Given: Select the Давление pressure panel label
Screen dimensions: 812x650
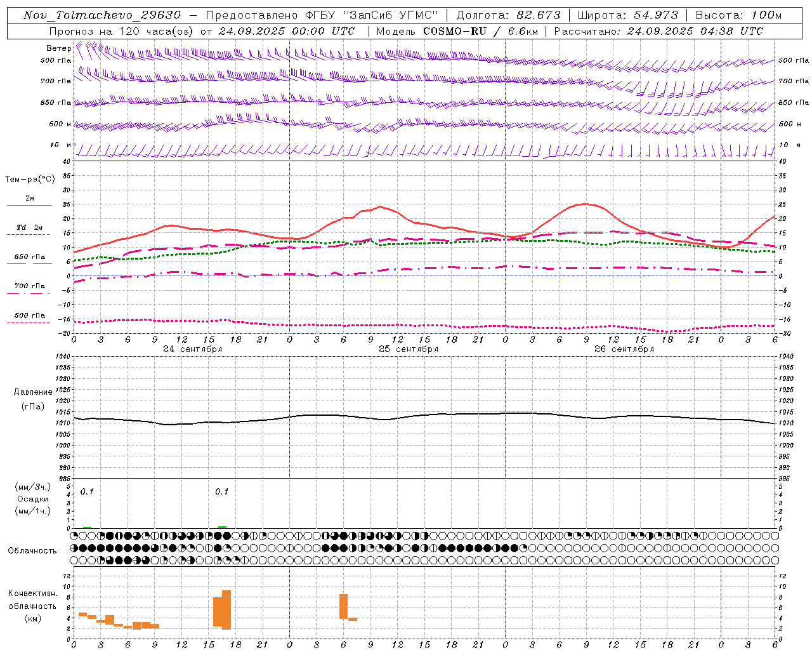Looking at the screenshot, I should pyautogui.click(x=32, y=392).
